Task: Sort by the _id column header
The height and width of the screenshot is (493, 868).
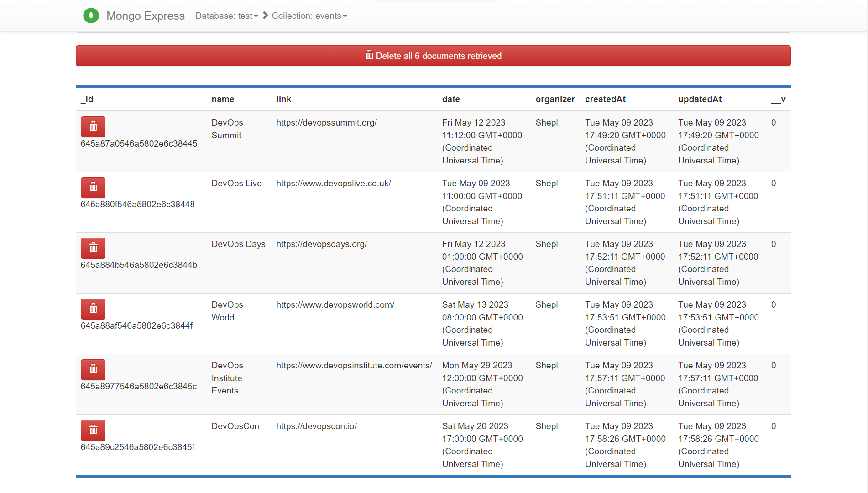Action: [87, 99]
